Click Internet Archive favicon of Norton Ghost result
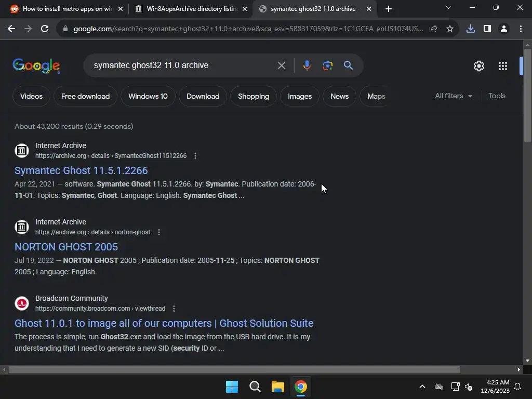 (x=22, y=227)
